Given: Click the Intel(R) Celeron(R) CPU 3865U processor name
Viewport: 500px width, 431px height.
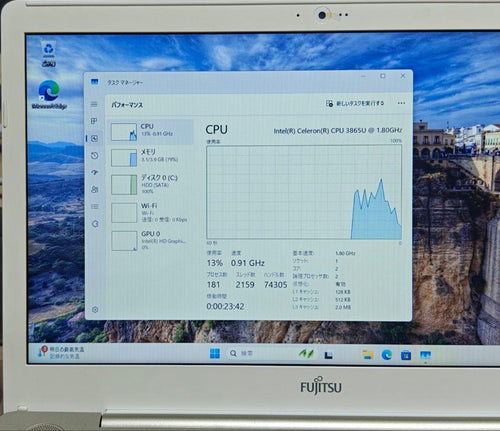Looking at the screenshot, I should (x=338, y=131).
